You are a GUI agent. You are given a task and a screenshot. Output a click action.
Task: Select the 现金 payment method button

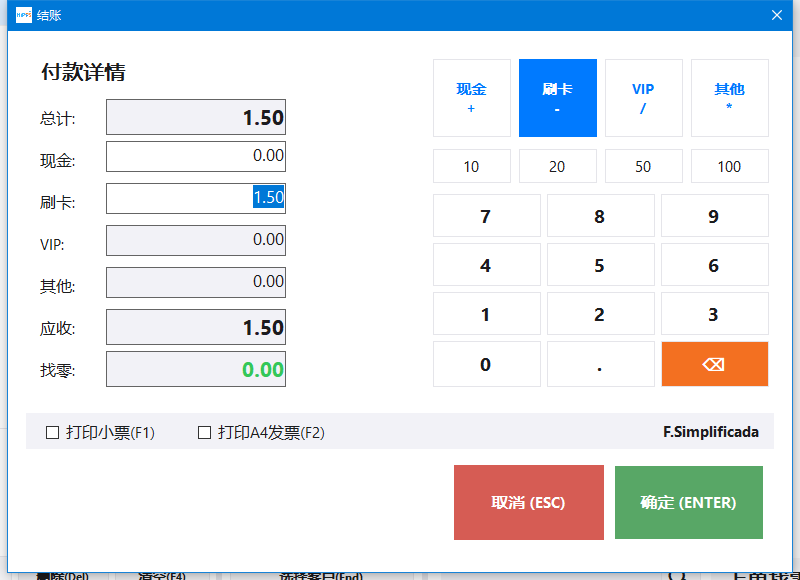[x=471, y=98]
